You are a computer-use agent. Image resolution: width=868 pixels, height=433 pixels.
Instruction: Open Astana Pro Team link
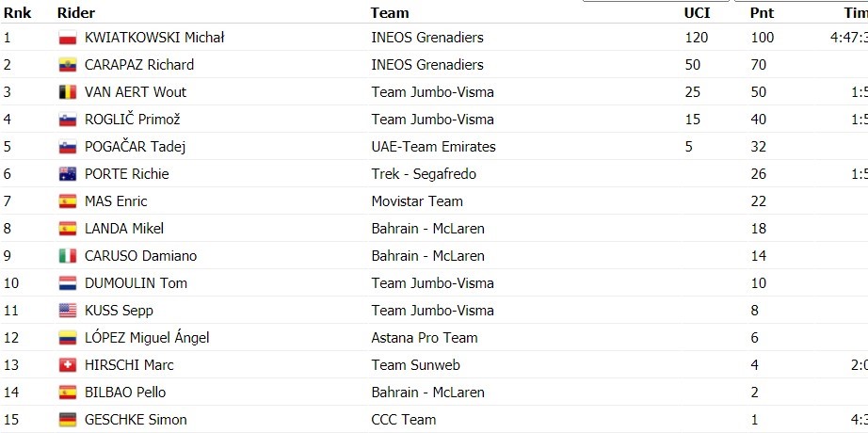pyautogui.click(x=424, y=338)
